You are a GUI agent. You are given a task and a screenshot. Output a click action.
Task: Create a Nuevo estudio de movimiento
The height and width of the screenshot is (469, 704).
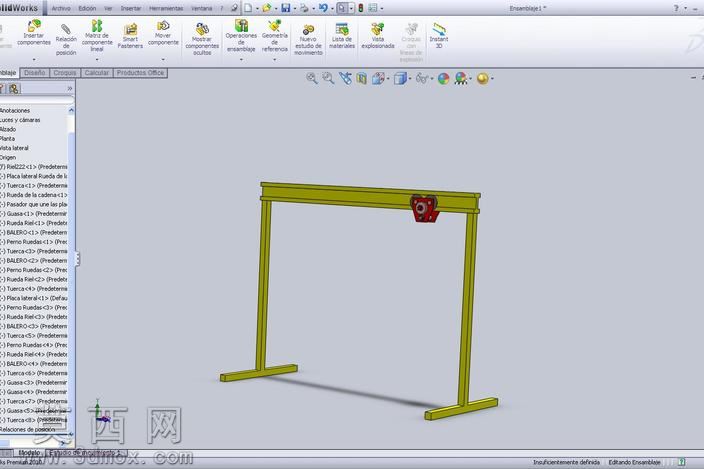(308, 39)
